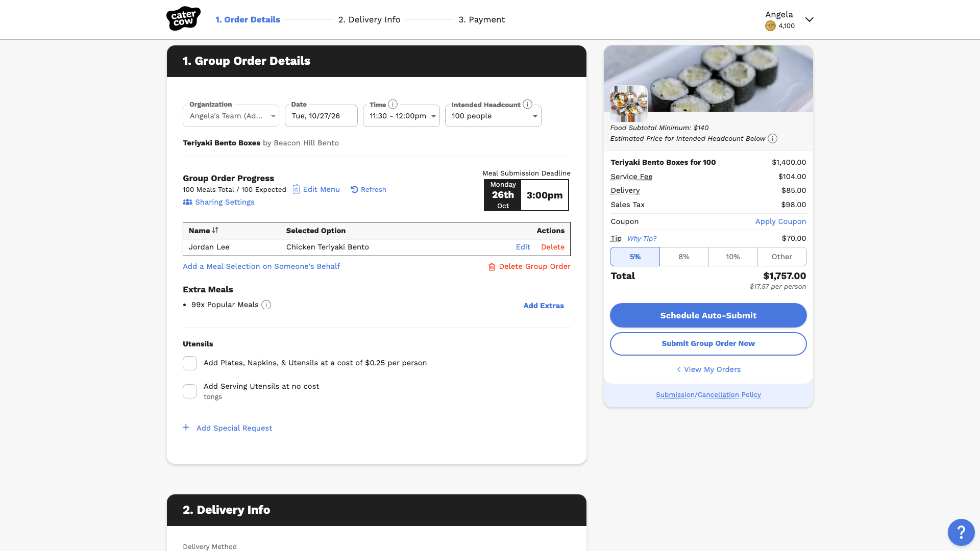Click the help question mark button
This screenshot has height=551, width=980.
coord(961,532)
